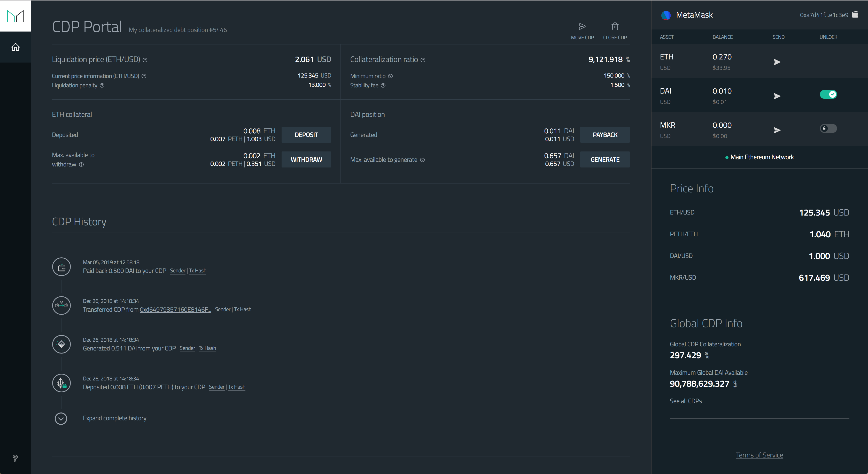Open Tx Hash of Paid back entry
868x474 pixels.
pyautogui.click(x=198, y=271)
